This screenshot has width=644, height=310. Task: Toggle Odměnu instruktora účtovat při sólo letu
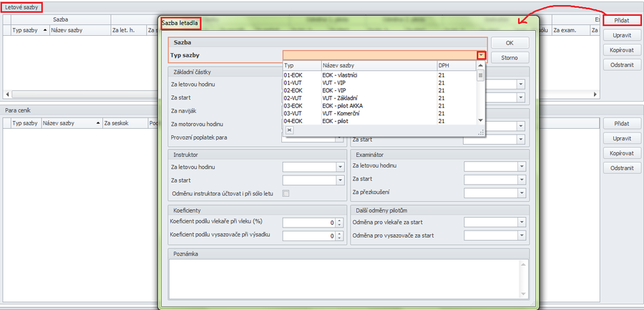286,193
